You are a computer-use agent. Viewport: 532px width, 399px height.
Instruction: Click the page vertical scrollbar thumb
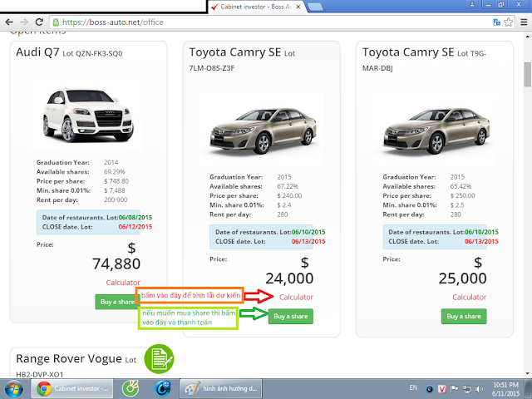pyautogui.click(x=528, y=74)
